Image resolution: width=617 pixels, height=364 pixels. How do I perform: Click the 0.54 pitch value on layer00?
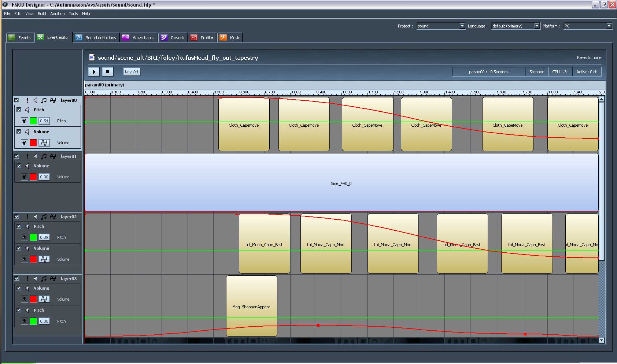[44, 121]
